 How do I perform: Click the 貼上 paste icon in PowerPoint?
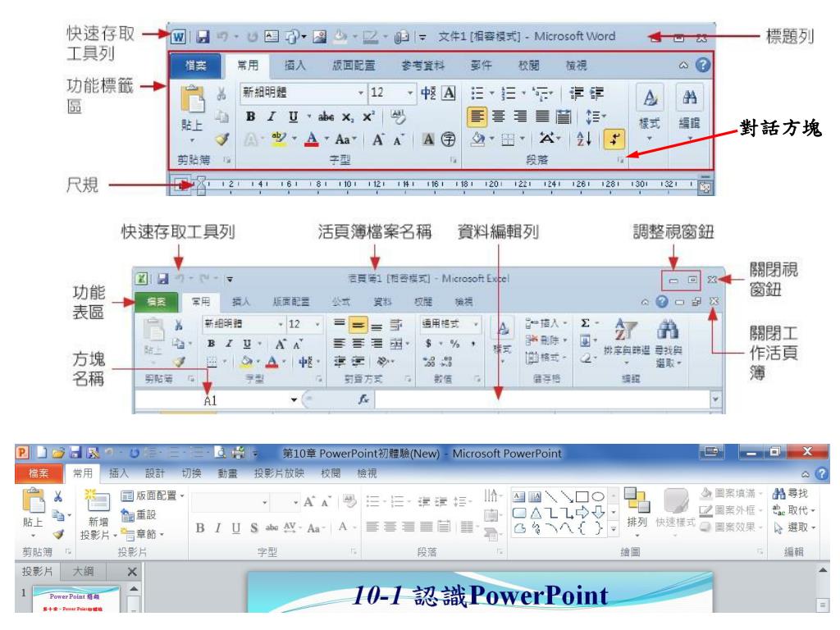coord(33,500)
